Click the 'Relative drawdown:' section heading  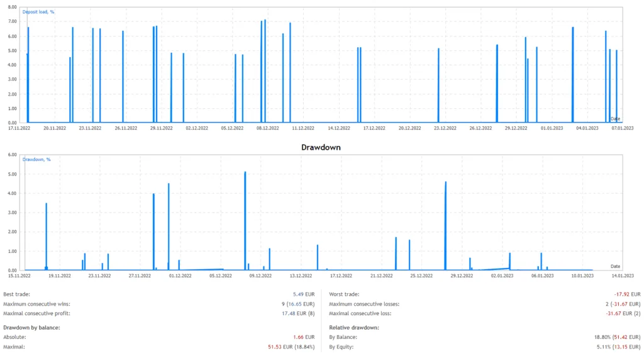pyautogui.click(x=354, y=327)
